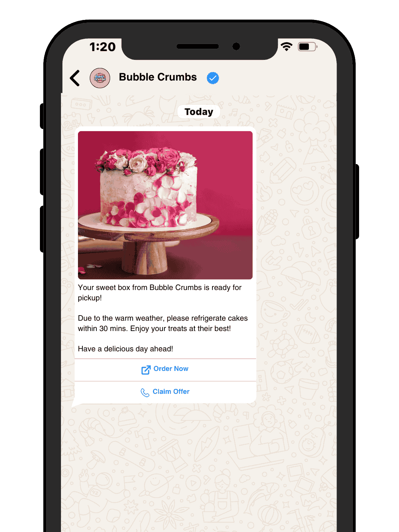This screenshot has height=532, width=399.
Task: Select the sweet box ready for pickup text
Action: 160,293
